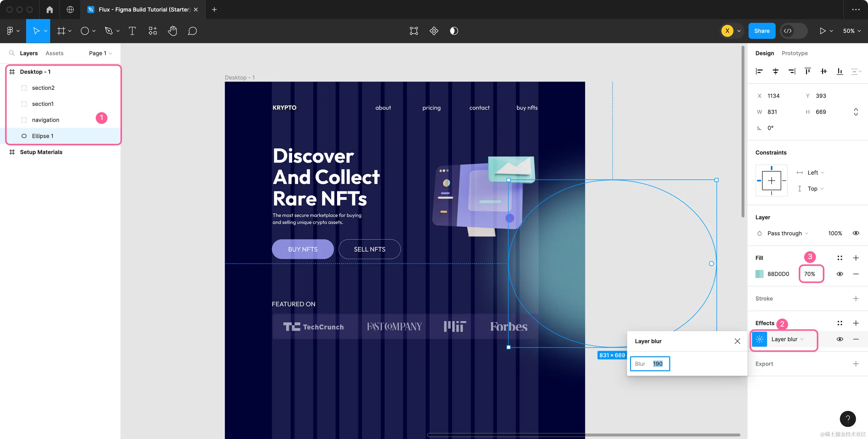
Task: Click the layer blur effect settings icon
Action: (759, 339)
